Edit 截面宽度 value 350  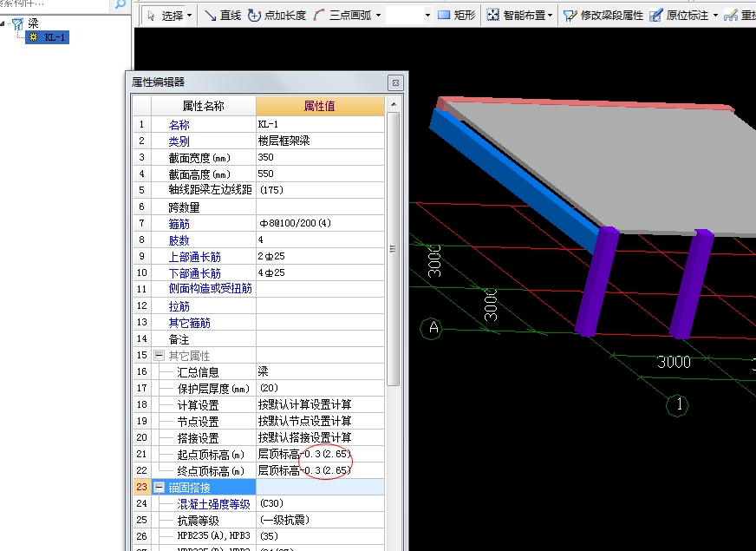click(x=320, y=157)
